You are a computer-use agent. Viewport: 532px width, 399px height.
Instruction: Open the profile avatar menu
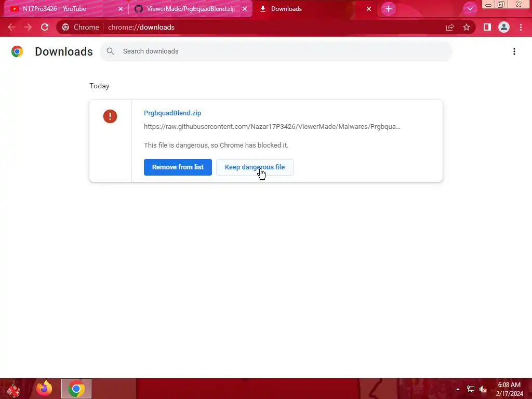pos(504,27)
